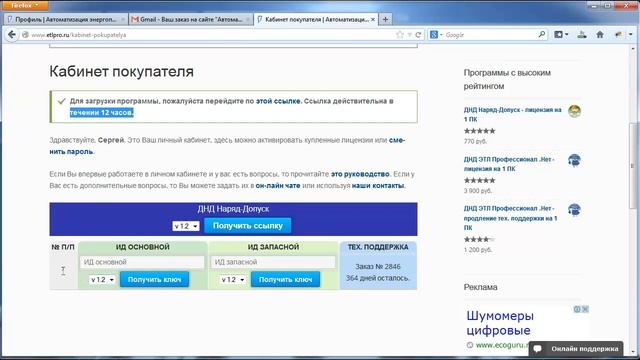
Task: Click the ЭТЛ Профессионал лицензия product thumbnail
Action: tap(574, 160)
